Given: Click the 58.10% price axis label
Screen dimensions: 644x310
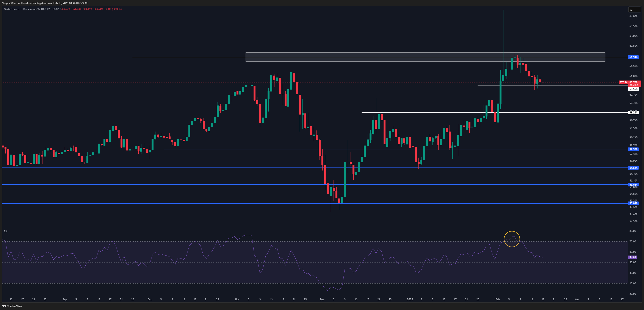Looking at the screenshot, I should (x=633, y=137).
